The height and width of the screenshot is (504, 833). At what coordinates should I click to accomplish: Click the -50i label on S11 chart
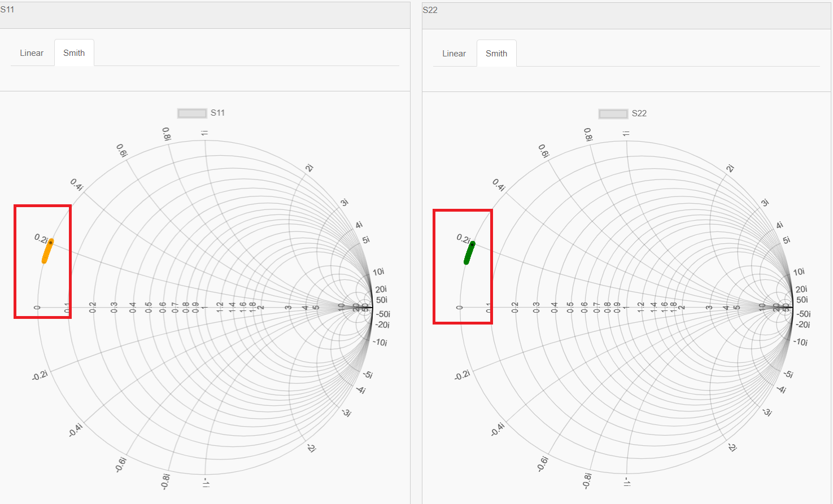pos(383,314)
